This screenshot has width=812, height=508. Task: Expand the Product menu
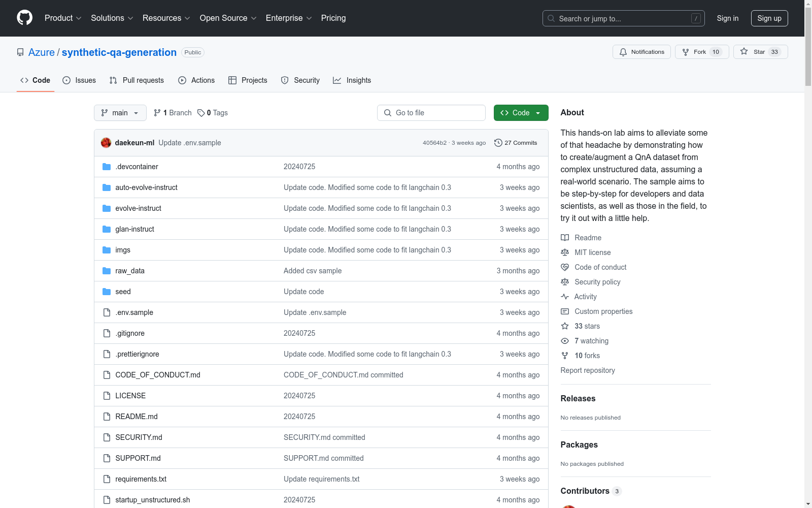click(x=63, y=18)
